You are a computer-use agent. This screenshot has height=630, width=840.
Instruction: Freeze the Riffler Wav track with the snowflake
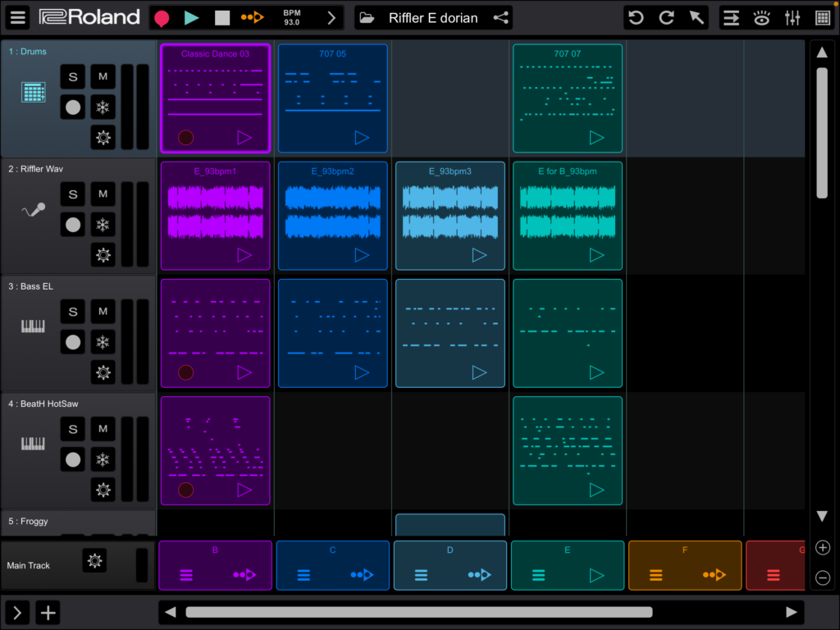(x=103, y=224)
